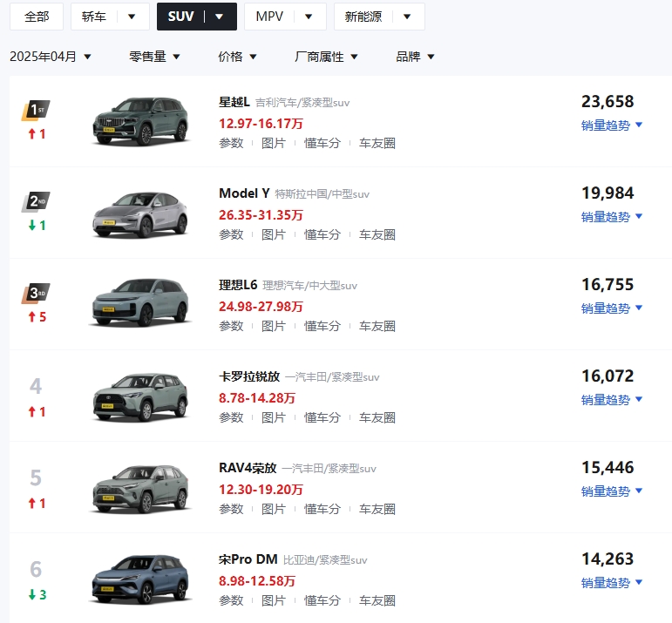
Task: Open the 新能源 tab dropdown arrow
Action: pos(407,17)
